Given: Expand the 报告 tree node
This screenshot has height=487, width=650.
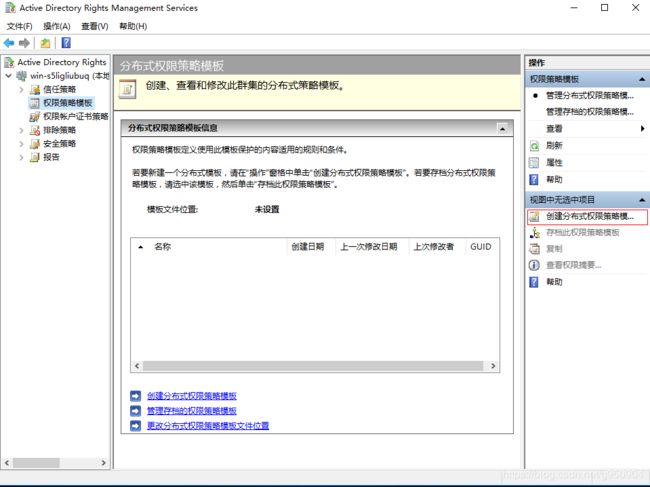Looking at the screenshot, I should 21,157.
